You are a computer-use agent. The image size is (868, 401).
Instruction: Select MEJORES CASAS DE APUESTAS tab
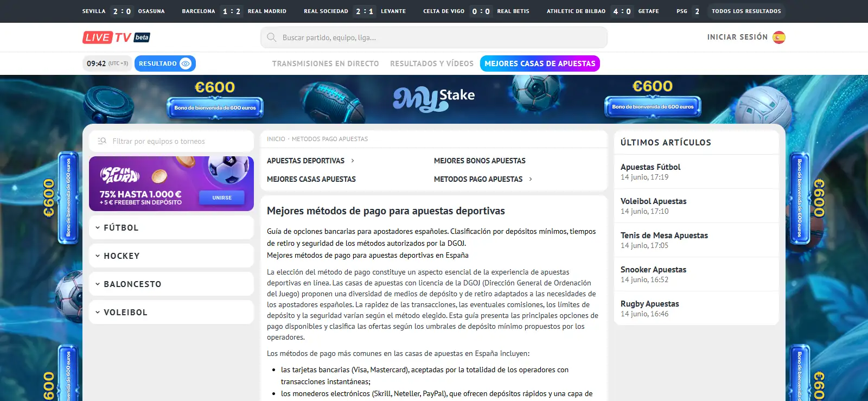point(540,63)
